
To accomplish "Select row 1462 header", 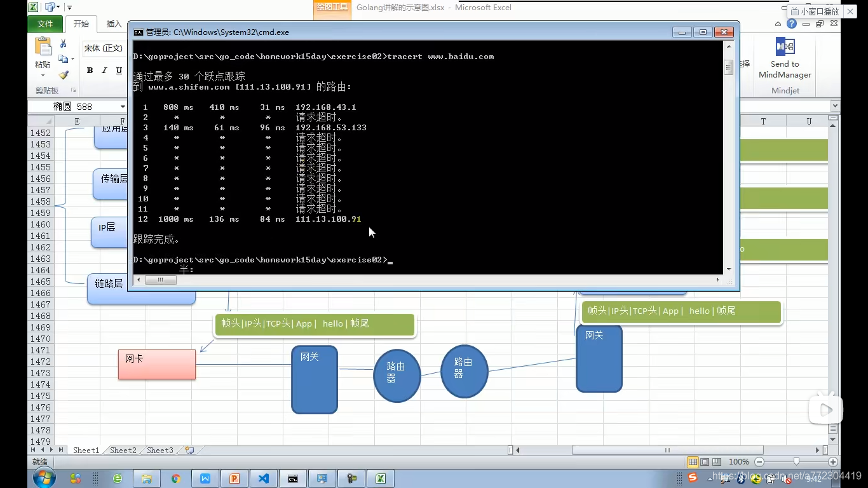I will click(41, 247).
